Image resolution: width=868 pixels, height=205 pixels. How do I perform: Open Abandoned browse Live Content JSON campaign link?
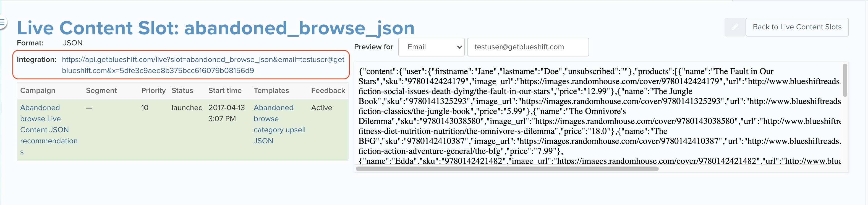pos(49,130)
